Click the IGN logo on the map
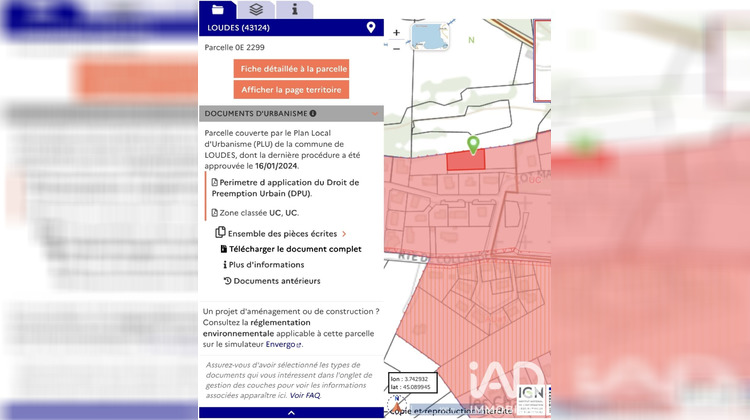This screenshot has width=750, height=420. click(531, 399)
